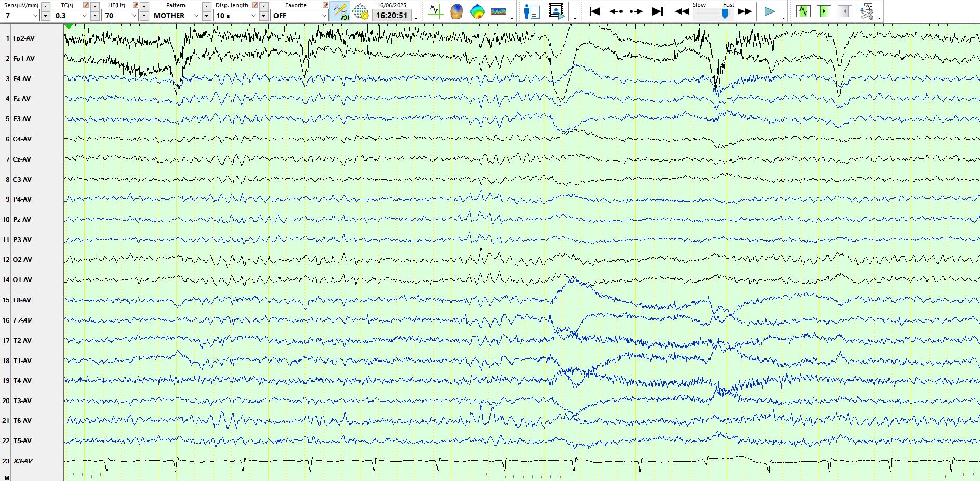This screenshot has height=481, width=980.
Task: Open the clip video and waveform tool
Action: tap(866, 11)
